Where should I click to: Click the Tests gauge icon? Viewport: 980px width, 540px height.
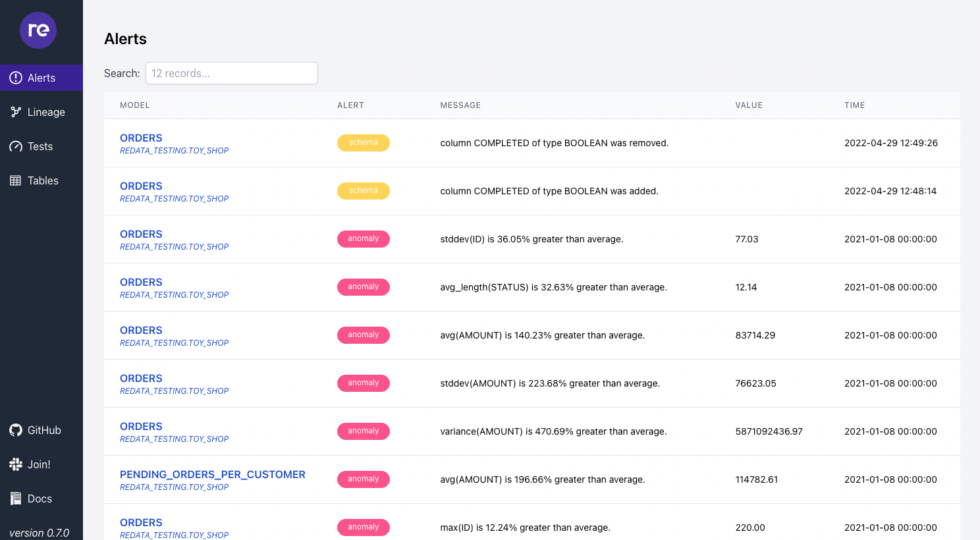click(16, 146)
